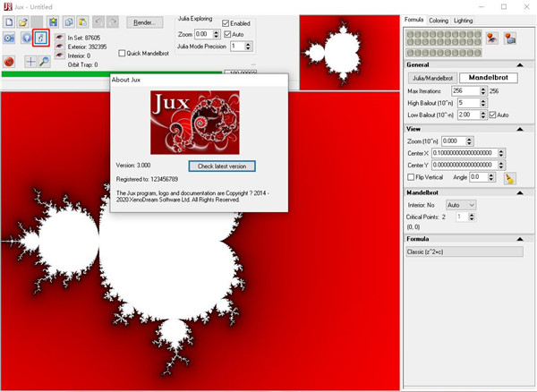Increase Max Iterations with up arrow
The width and height of the screenshot is (537, 392).
pyautogui.click(x=483, y=89)
